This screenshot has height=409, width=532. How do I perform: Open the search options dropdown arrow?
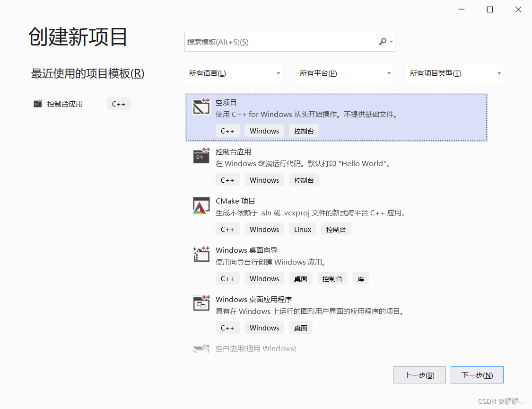391,42
